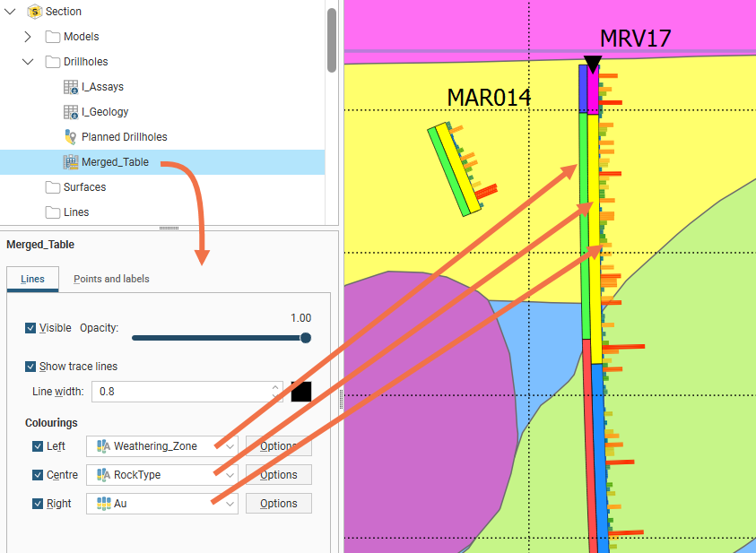Click the black line colour swatch

click(301, 392)
